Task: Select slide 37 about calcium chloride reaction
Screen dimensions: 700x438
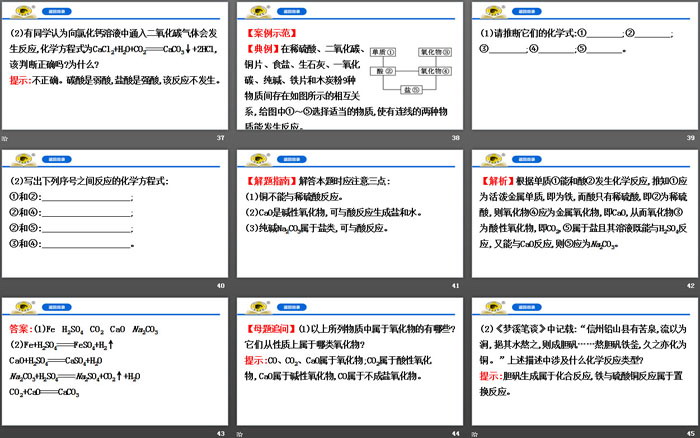Action: (116, 68)
